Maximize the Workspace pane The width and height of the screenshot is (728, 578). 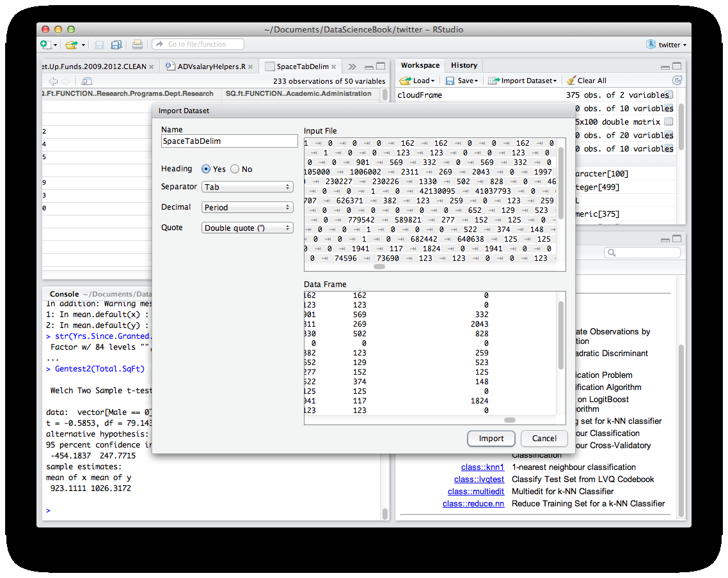(677, 66)
